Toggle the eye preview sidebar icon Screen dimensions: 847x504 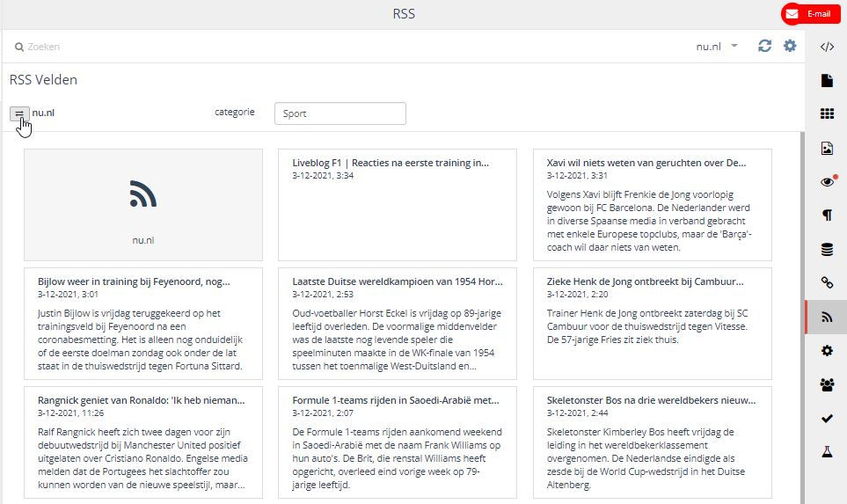coord(826,182)
